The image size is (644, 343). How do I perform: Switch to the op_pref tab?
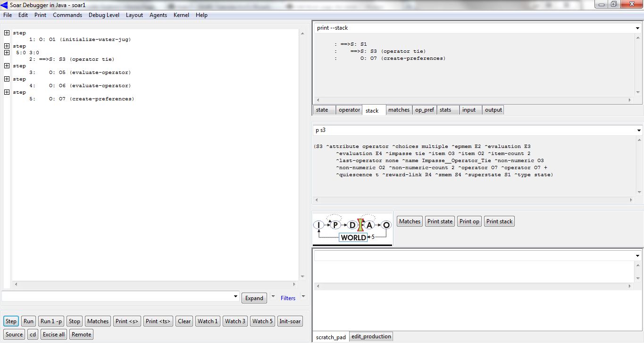pos(424,110)
